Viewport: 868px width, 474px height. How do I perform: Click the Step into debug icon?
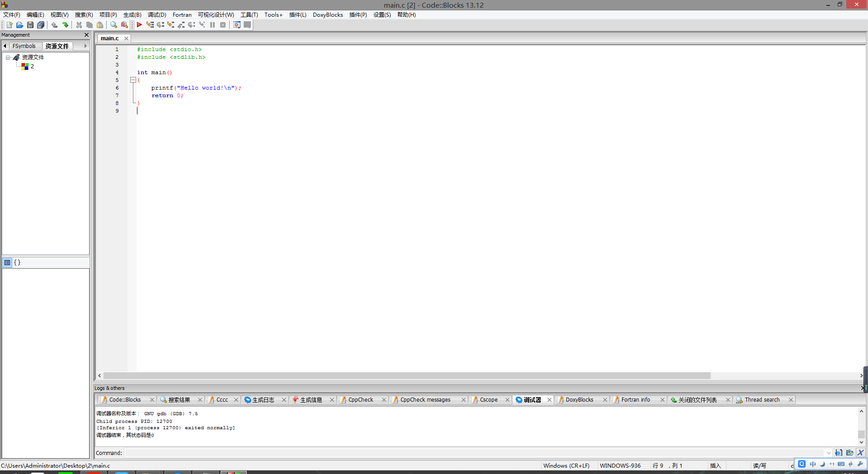(x=171, y=25)
